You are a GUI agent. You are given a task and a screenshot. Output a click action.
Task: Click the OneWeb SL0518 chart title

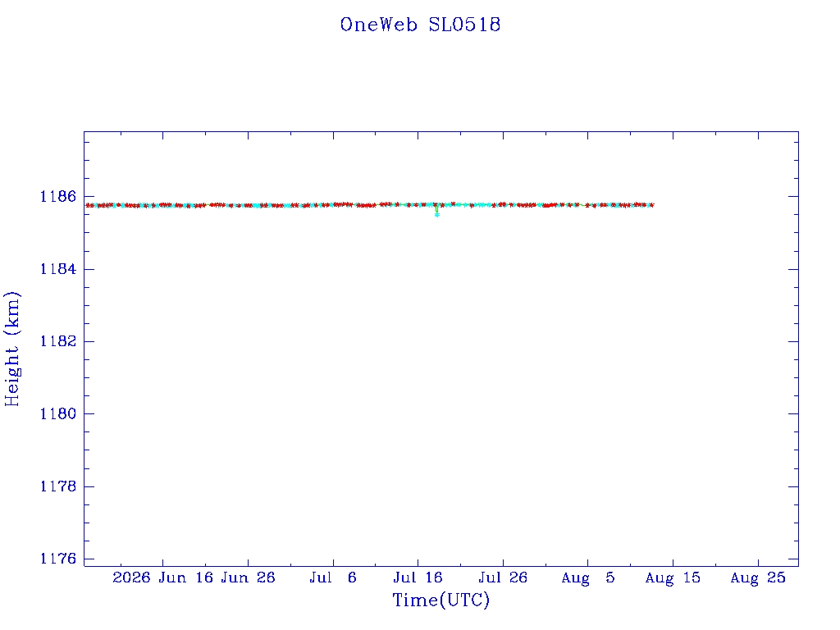tap(420, 25)
